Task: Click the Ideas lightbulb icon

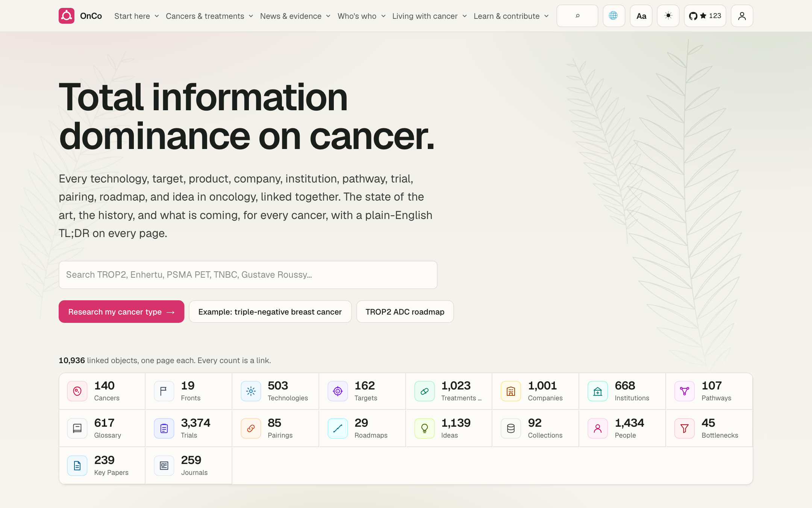Action: pyautogui.click(x=424, y=428)
